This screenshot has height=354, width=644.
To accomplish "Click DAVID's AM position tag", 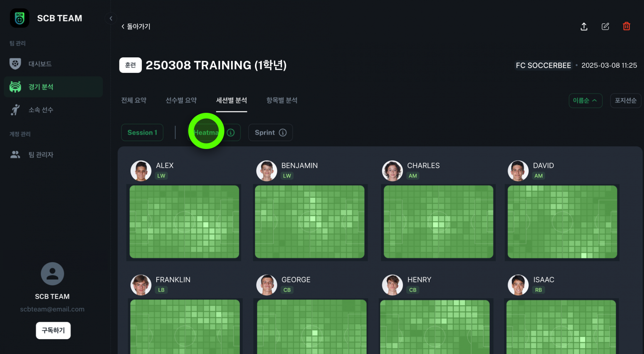I will pos(539,176).
